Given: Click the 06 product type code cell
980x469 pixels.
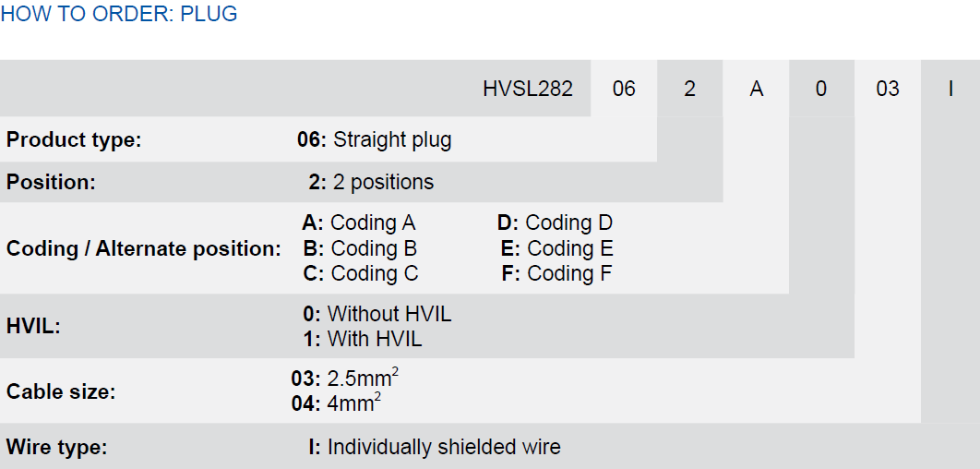Looking at the screenshot, I should click(x=624, y=89).
